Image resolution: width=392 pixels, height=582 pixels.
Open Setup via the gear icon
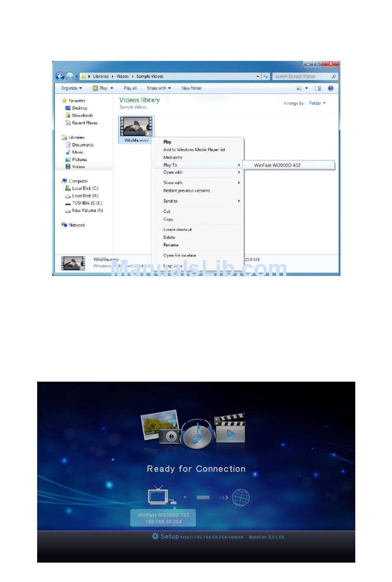155,536
